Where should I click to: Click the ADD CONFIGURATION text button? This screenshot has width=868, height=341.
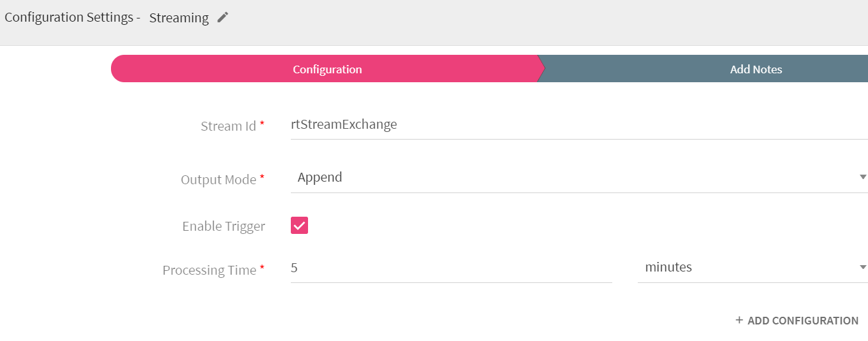pos(803,321)
